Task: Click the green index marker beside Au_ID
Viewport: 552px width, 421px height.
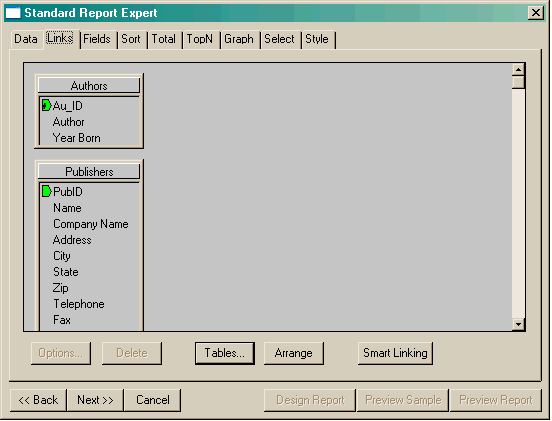Action: pyautogui.click(x=46, y=105)
